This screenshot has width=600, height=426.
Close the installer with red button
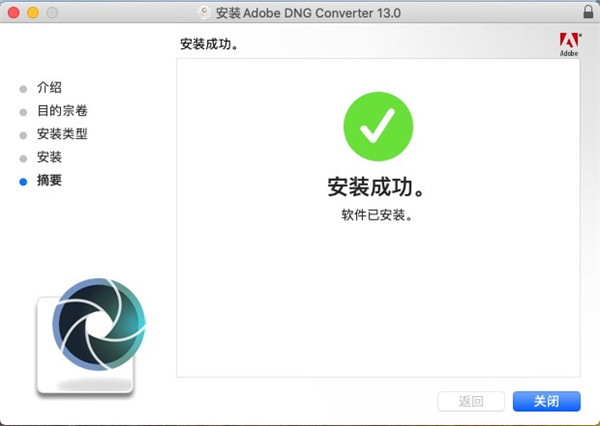14,13
